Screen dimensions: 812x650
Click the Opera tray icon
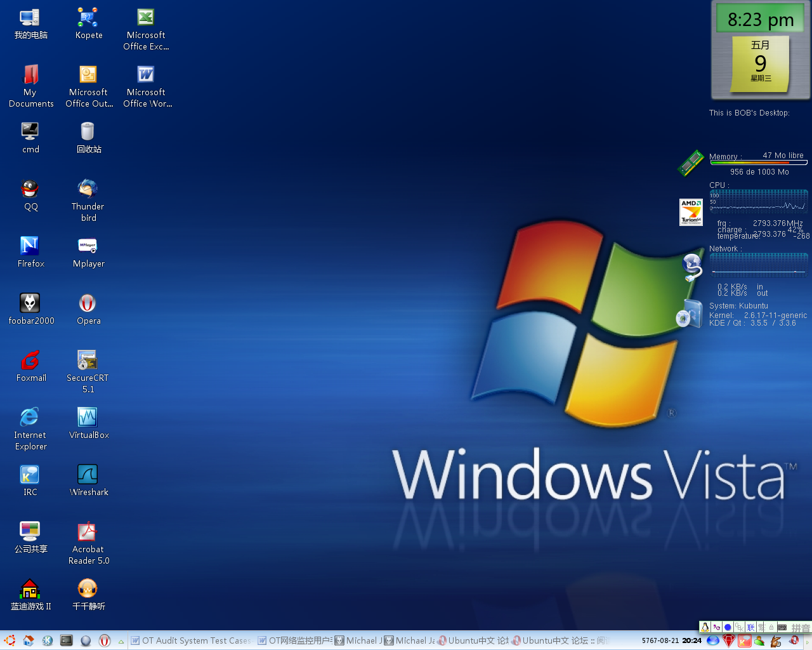point(794,640)
